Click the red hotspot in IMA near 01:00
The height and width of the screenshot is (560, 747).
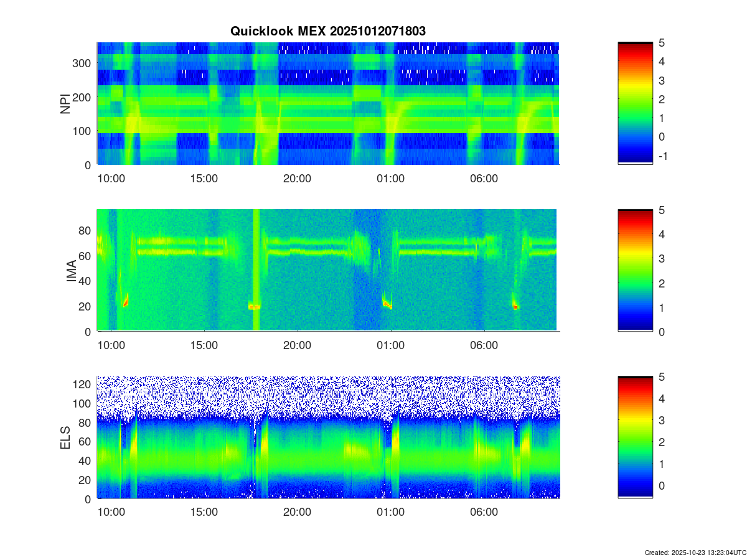(387, 304)
